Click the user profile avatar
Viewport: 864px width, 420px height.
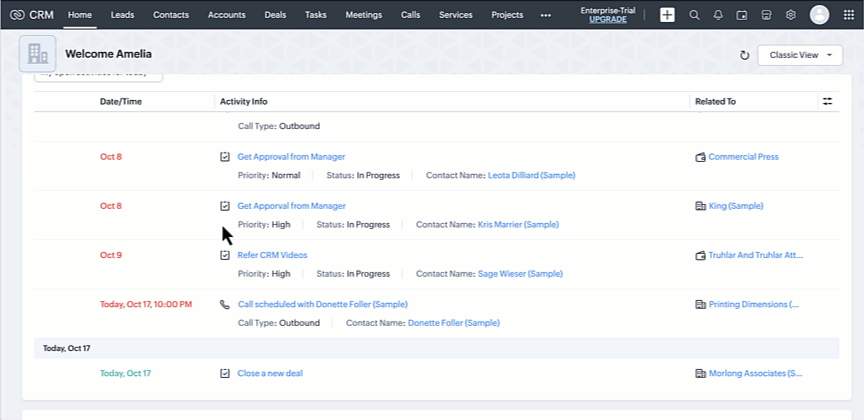(x=819, y=15)
